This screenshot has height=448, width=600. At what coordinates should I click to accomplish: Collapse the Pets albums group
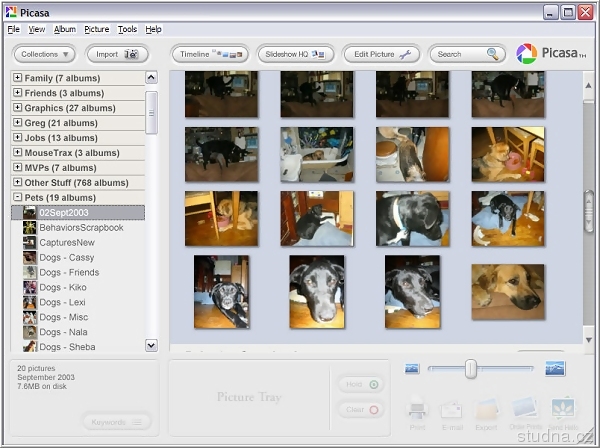coord(17,198)
